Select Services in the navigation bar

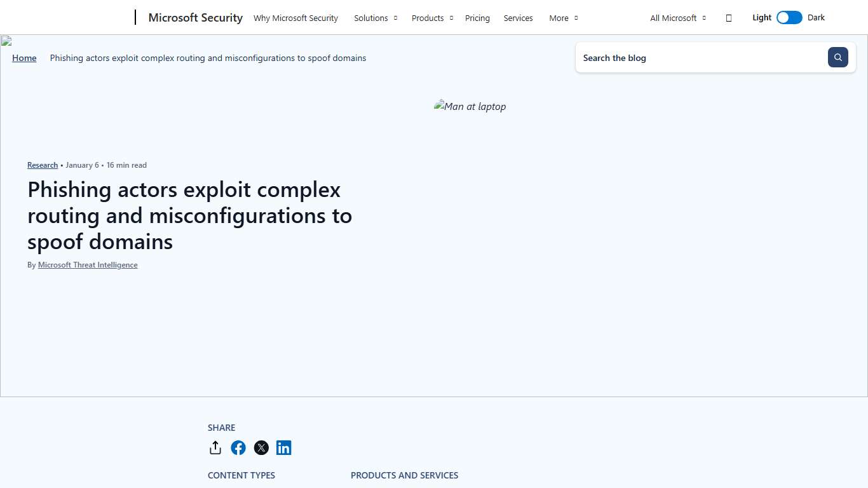coord(518,18)
